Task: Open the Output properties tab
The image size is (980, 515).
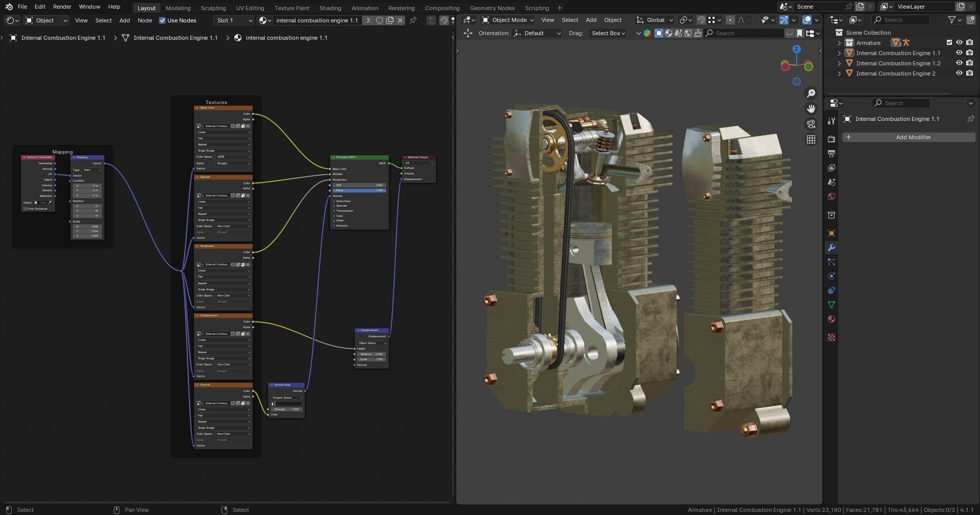Action: point(831,153)
